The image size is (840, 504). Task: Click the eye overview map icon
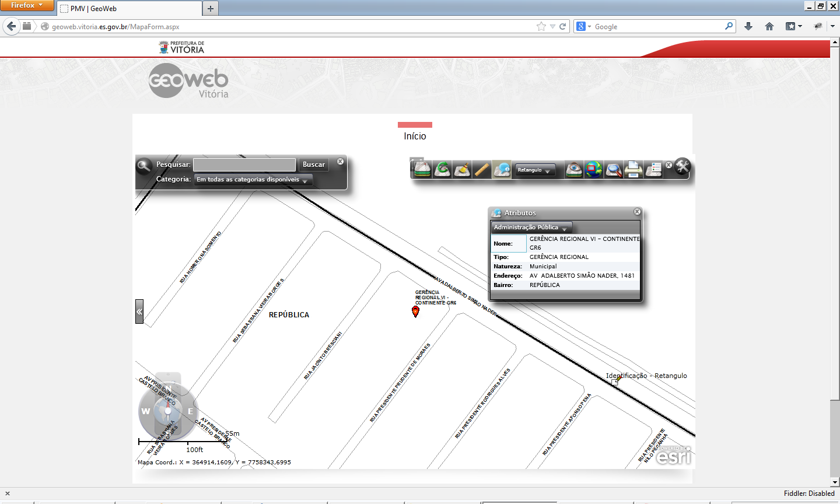[574, 169]
